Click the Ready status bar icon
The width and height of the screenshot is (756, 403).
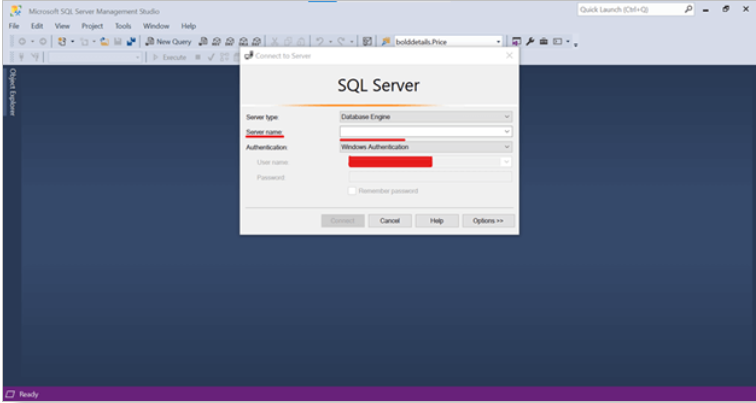(x=10, y=394)
